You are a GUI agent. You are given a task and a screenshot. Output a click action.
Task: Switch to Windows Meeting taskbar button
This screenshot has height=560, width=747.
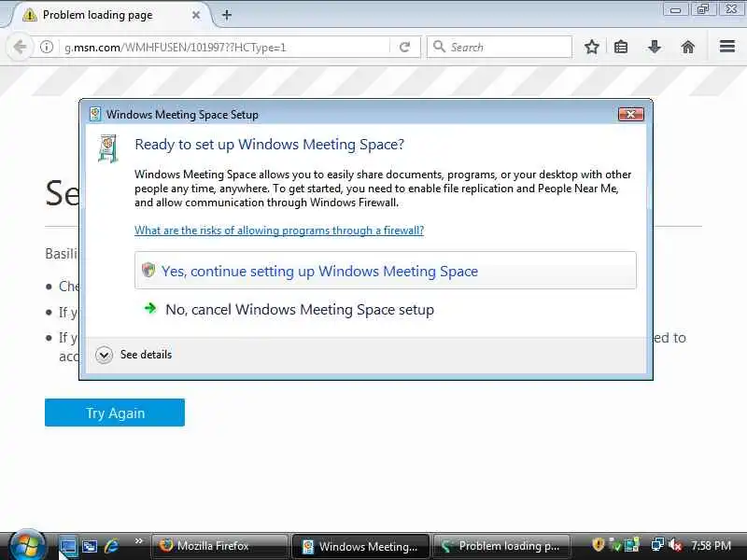360,546
